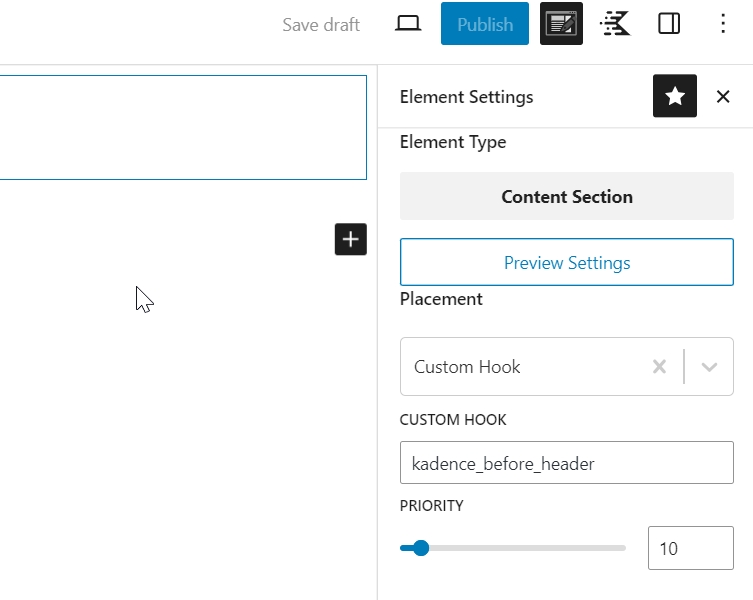Screen dimensions: 753x600
Task: Click the black plus add block button
Action: [x=350, y=239]
